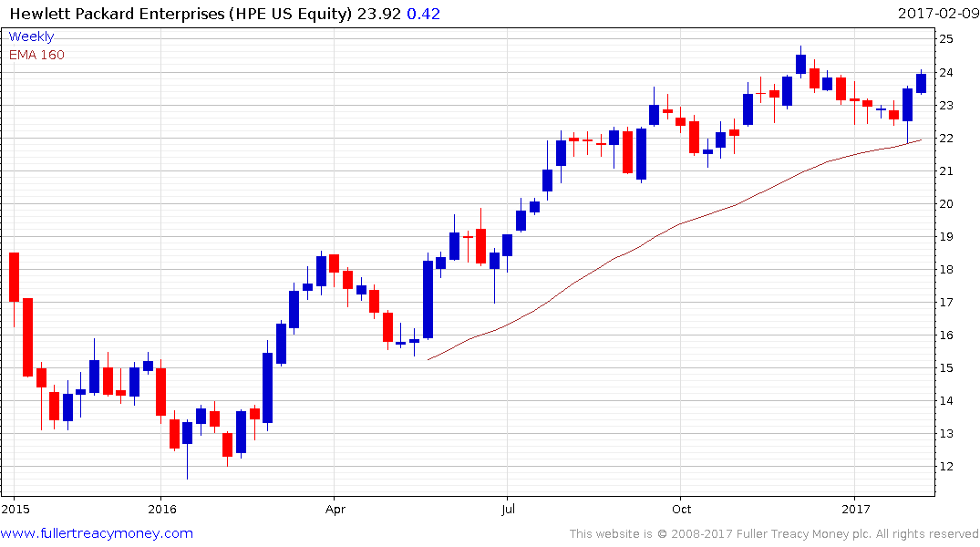The width and height of the screenshot is (980, 547).
Task: Click the 13 price axis label
Action: (945, 433)
